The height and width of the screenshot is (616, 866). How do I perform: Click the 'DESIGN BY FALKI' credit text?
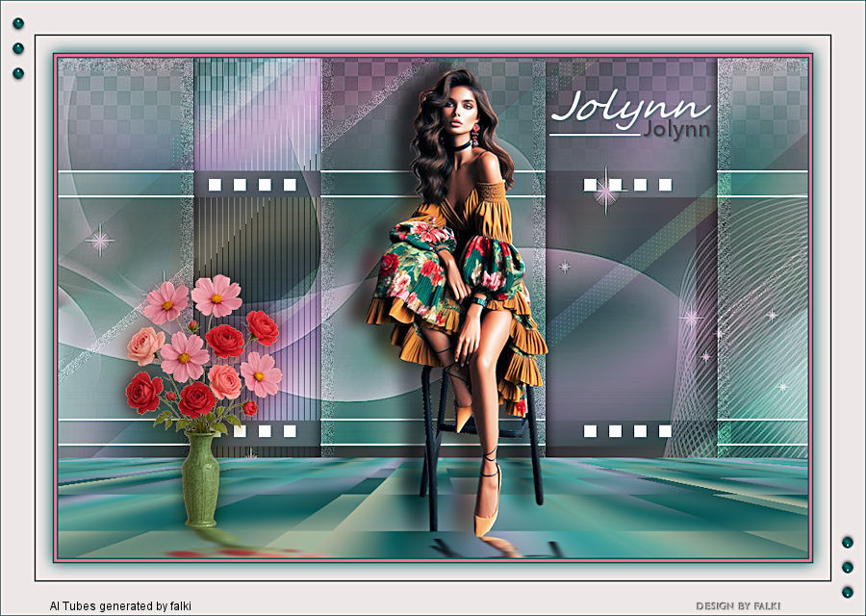[x=738, y=606]
